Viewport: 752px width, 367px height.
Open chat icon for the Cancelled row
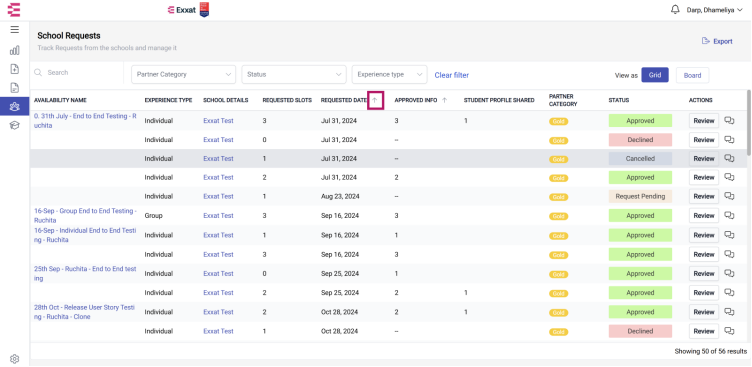(x=729, y=158)
